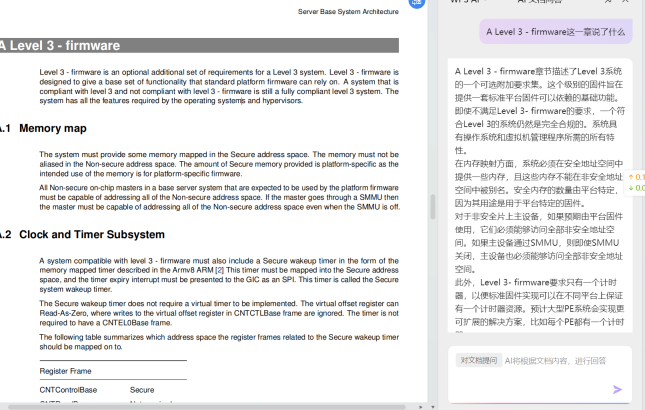Click the scroll-right arrow of the horizontal scrollbar

pos(420,407)
